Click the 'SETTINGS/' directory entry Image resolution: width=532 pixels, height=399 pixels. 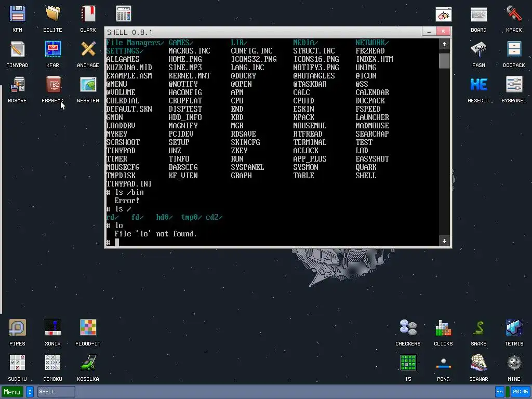click(125, 51)
